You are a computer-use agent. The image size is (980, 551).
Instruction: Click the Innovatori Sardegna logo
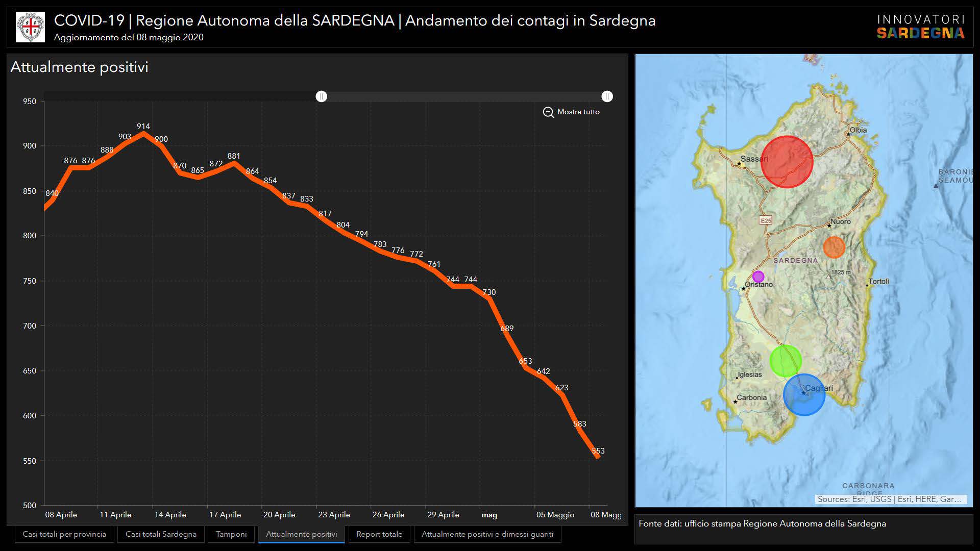pyautogui.click(x=921, y=27)
